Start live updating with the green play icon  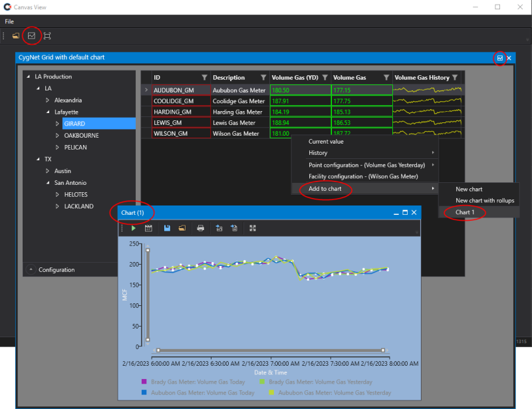[134, 228]
